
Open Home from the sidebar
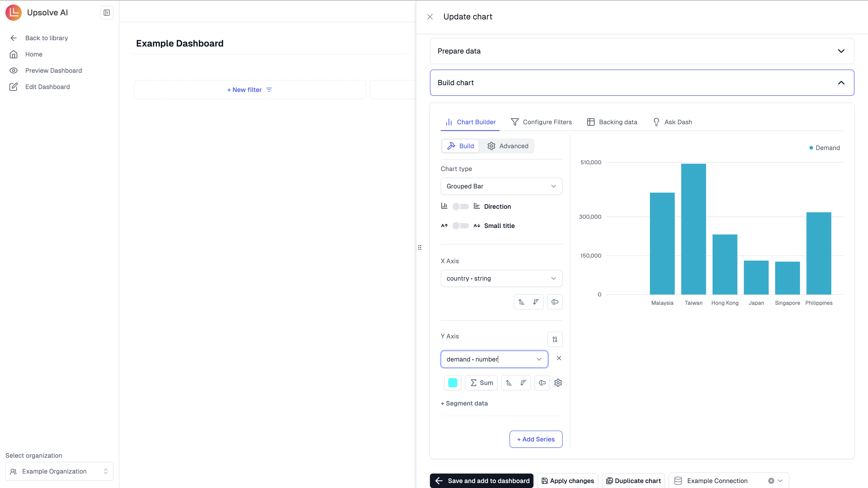(34, 54)
